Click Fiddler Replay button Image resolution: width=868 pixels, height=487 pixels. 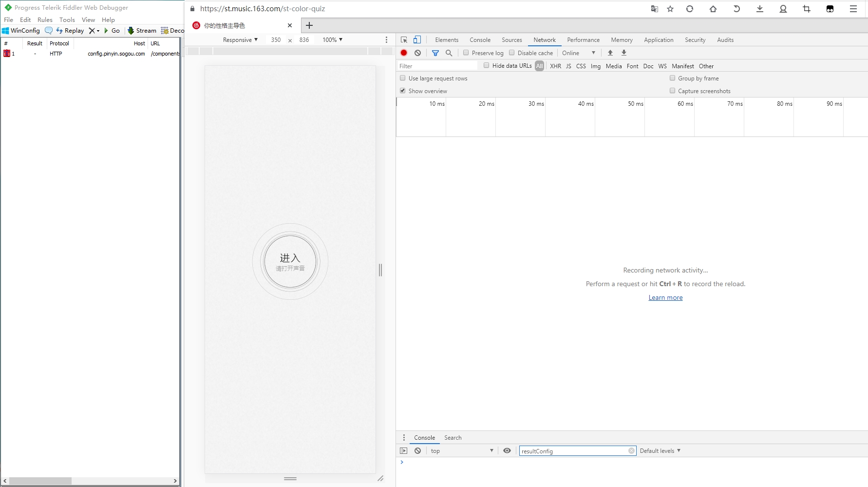[x=70, y=30]
